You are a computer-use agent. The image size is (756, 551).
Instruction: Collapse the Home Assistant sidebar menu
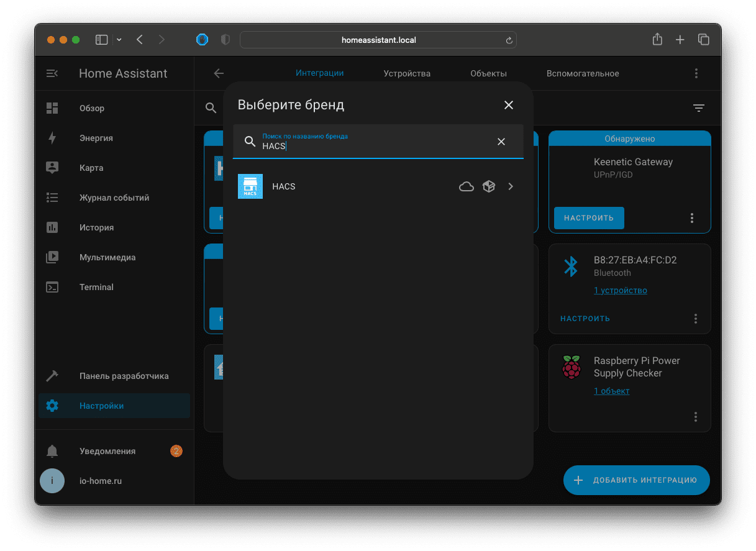[52, 73]
